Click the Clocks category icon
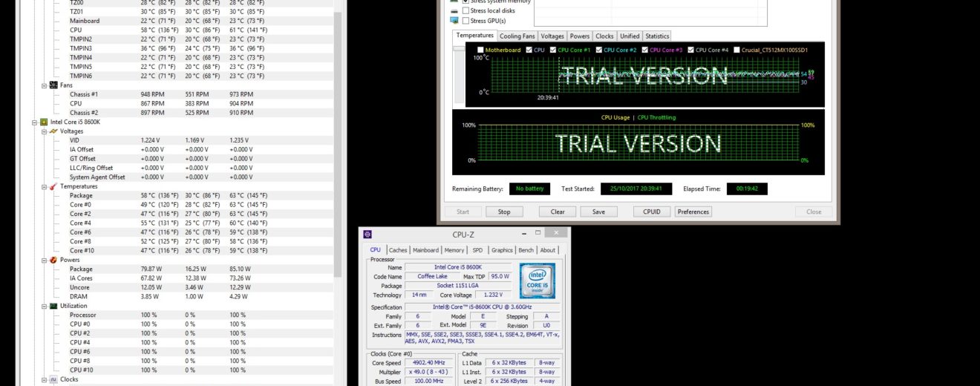980x386 pixels. (53, 379)
